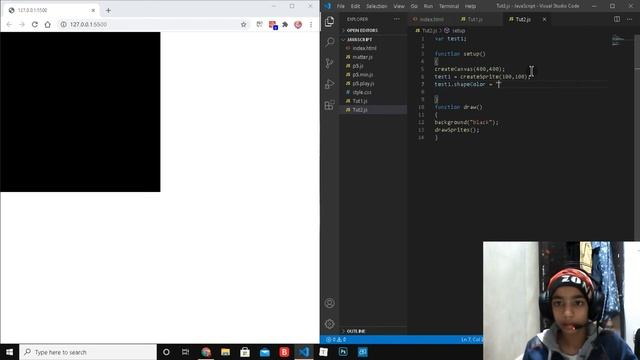Click the site information icon in the address bar
This screenshot has height=360, width=640.
click(63, 24)
